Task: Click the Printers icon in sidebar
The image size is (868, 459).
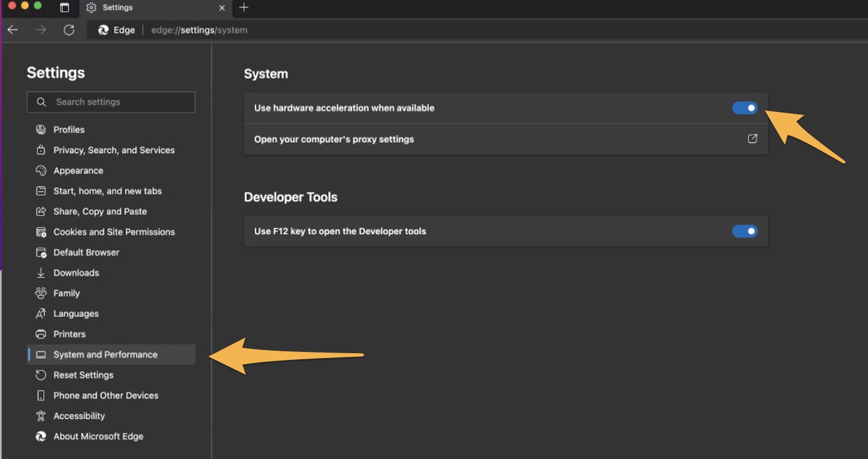Action: [41, 334]
